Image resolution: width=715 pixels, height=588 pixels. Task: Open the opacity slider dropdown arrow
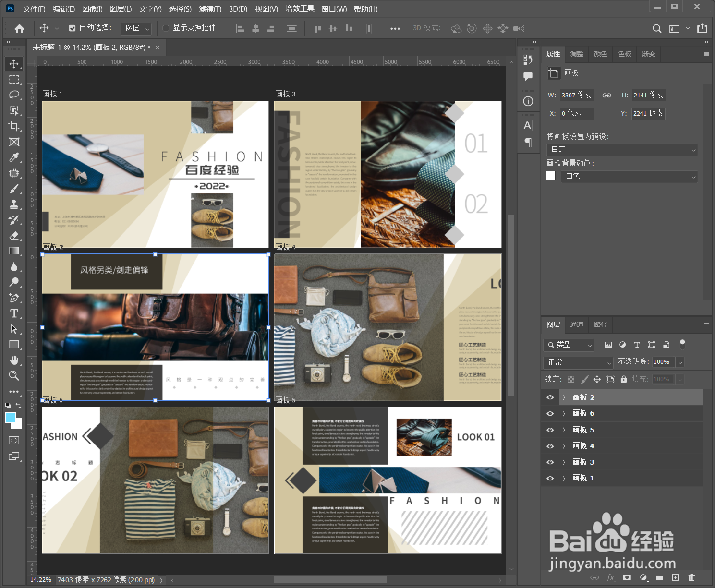pos(680,362)
